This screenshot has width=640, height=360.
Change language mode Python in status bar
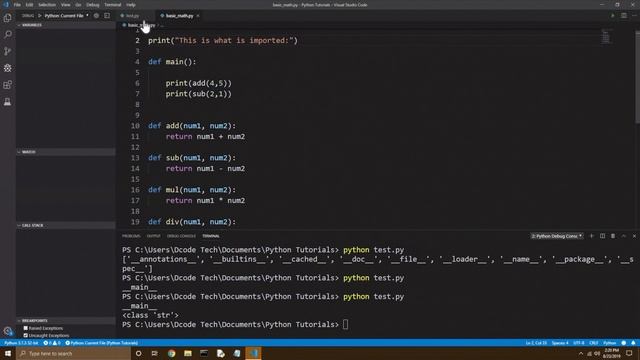[x=609, y=343]
